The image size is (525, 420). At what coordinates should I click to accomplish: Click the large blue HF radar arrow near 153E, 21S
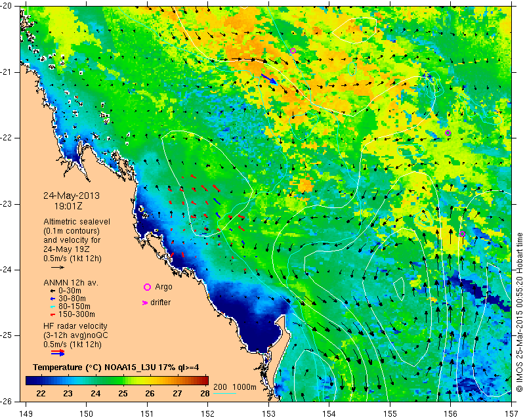(x=269, y=79)
